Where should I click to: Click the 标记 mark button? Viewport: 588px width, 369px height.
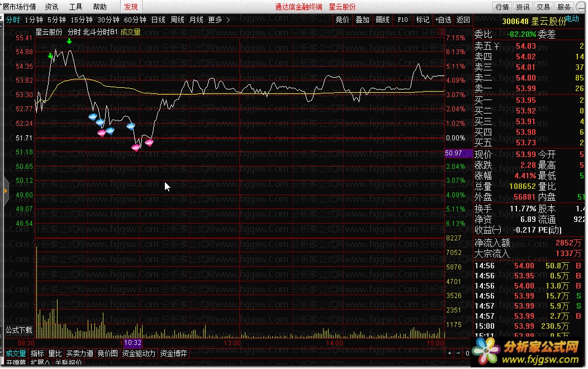(x=423, y=20)
